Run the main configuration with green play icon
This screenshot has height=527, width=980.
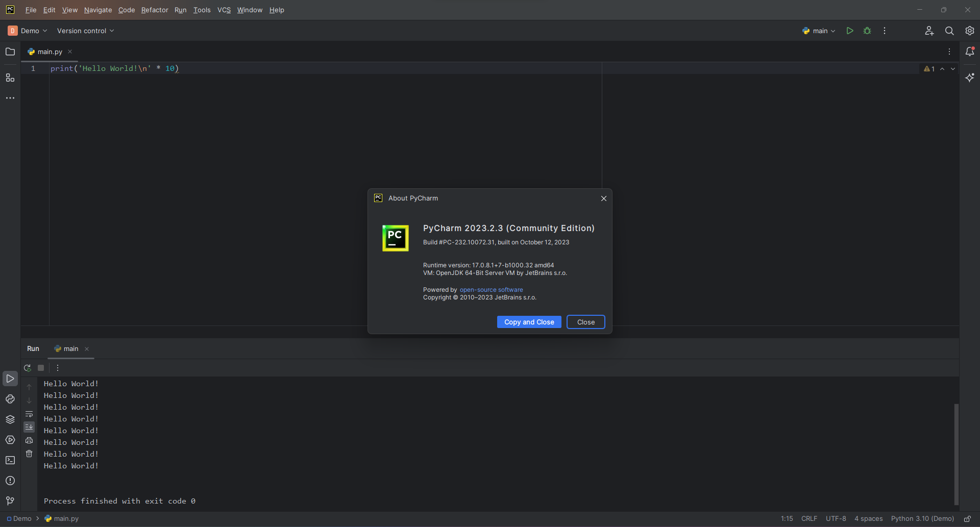850,31
